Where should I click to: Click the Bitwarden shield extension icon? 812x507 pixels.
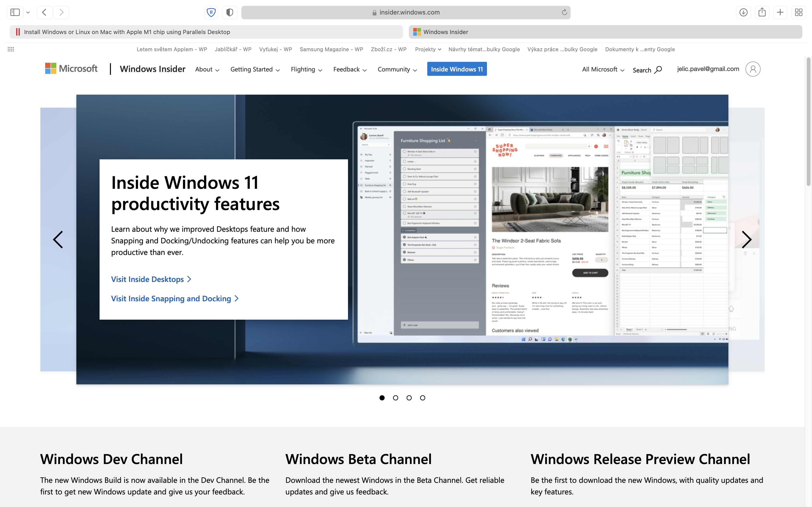click(x=211, y=12)
